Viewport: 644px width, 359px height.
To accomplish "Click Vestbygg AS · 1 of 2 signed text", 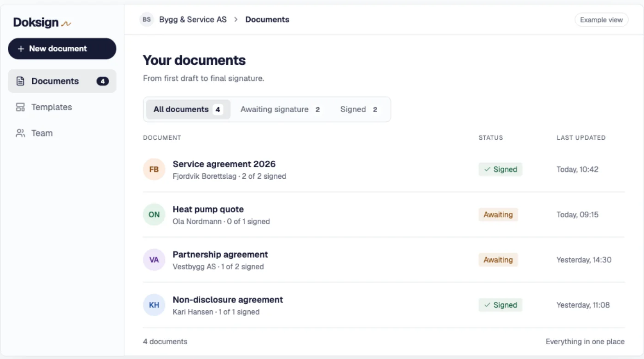I will point(218,267).
